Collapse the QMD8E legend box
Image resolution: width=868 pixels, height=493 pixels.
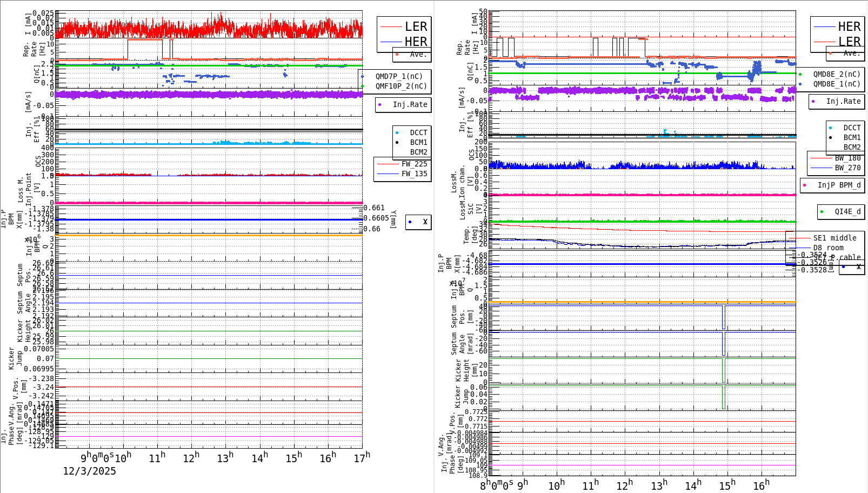pyautogui.click(x=830, y=79)
